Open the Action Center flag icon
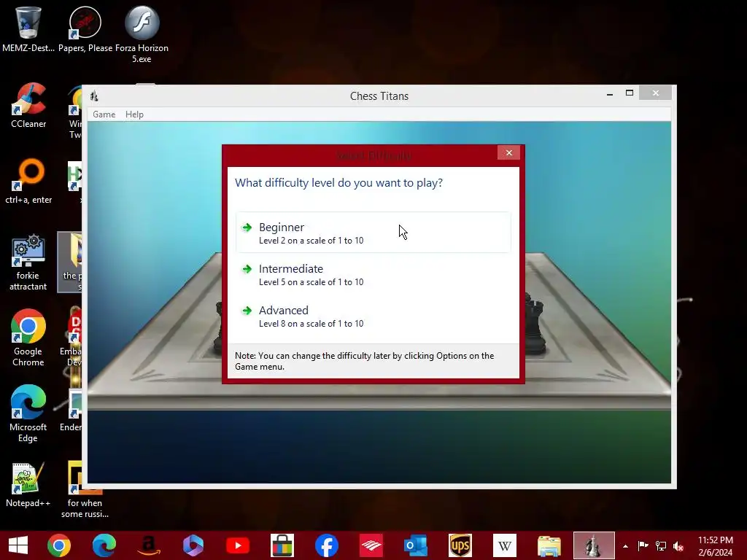 643,545
